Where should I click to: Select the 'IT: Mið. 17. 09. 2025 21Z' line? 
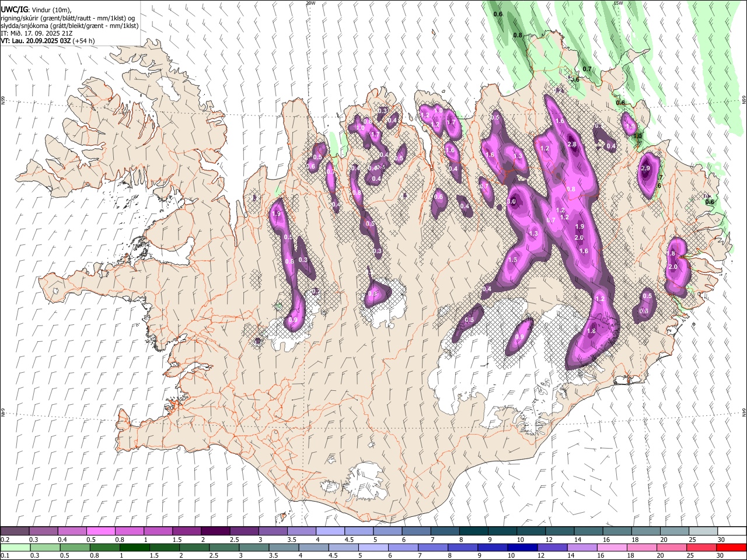[x=36, y=33]
